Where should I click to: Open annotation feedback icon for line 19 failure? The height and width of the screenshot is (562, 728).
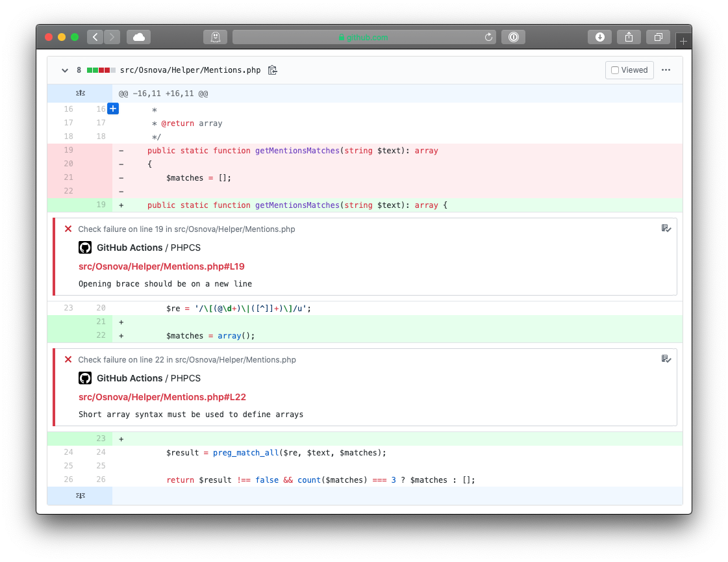(x=666, y=228)
